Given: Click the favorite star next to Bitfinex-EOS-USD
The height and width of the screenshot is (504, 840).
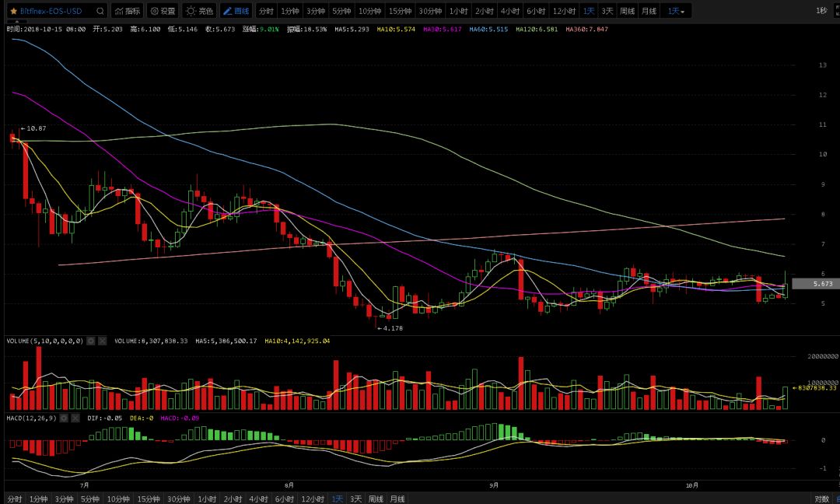Looking at the screenshot, I should (x=13, y=11).
